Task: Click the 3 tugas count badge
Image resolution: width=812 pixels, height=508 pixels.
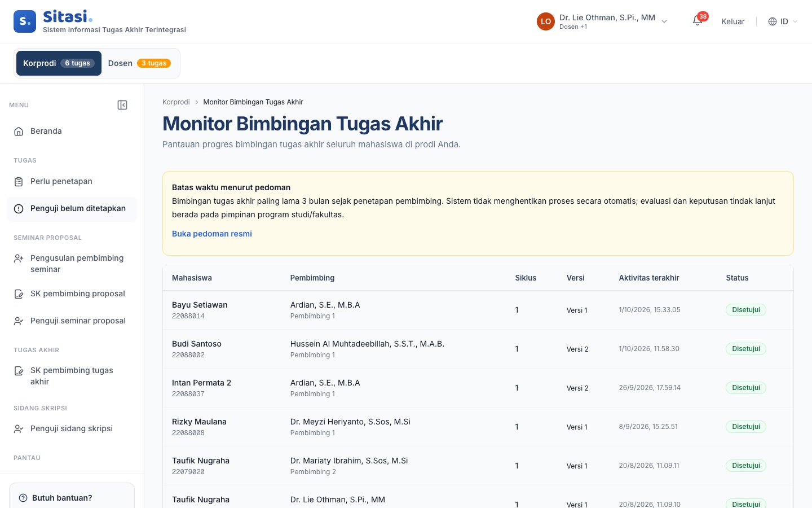Action: tap(154, 63)
